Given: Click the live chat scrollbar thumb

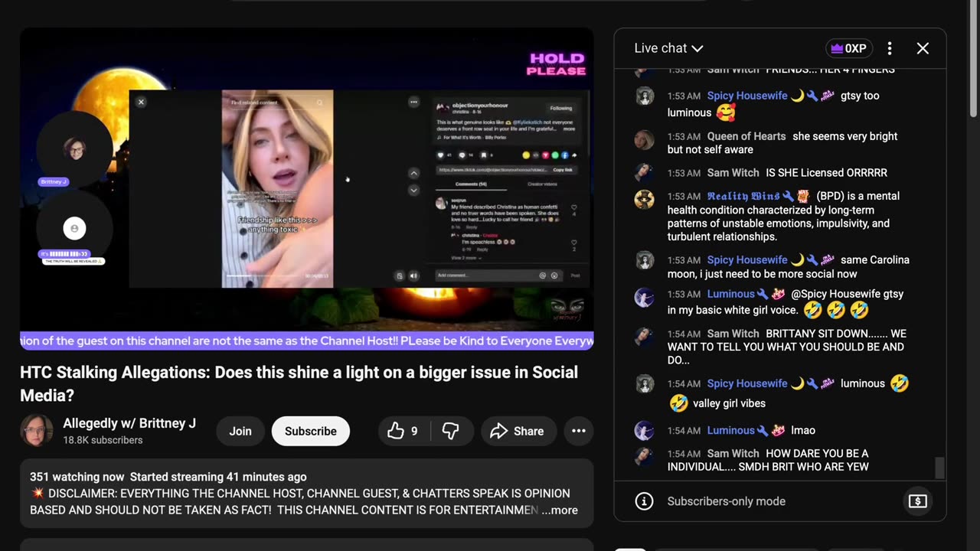Looking at the screenshot, I should (939, 467).
